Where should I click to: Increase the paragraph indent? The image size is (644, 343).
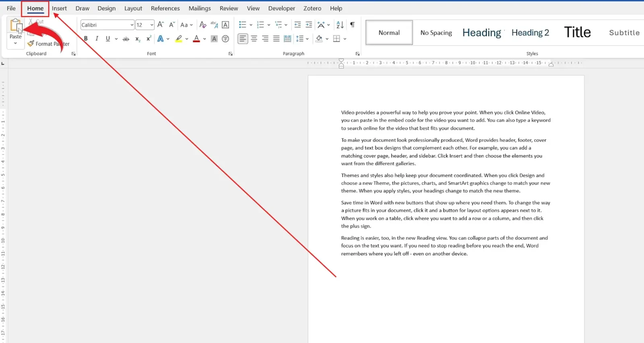309,25
